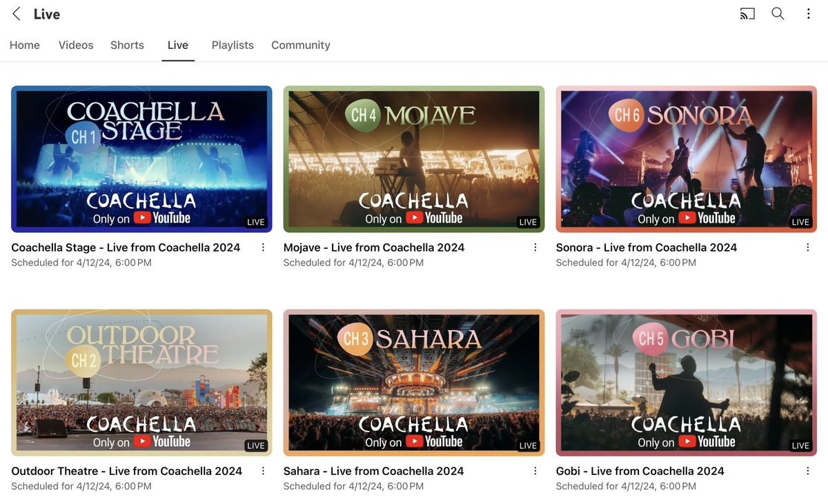
Task: Click the LIVE badge on Sonora stream
Action: tap(800, 221)
